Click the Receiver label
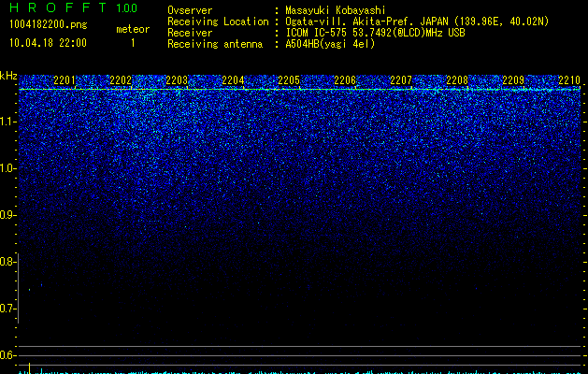588x374 pixels. point(190,33)
